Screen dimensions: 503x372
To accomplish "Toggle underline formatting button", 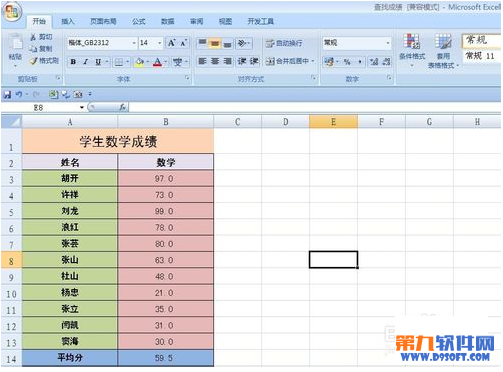I will (98, 62).
